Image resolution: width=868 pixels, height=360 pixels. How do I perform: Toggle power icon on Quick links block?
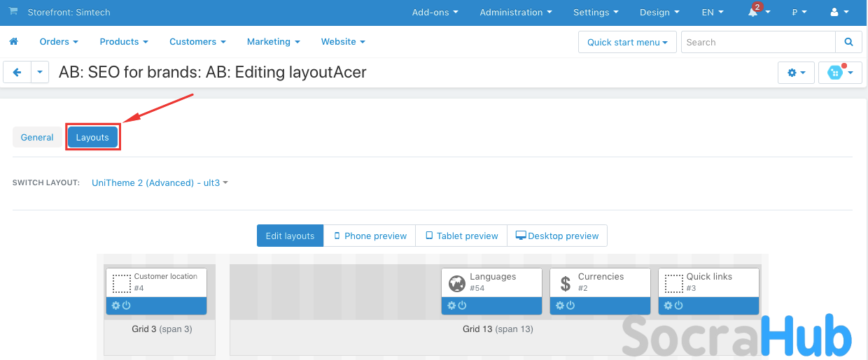(x=679, y=305)
